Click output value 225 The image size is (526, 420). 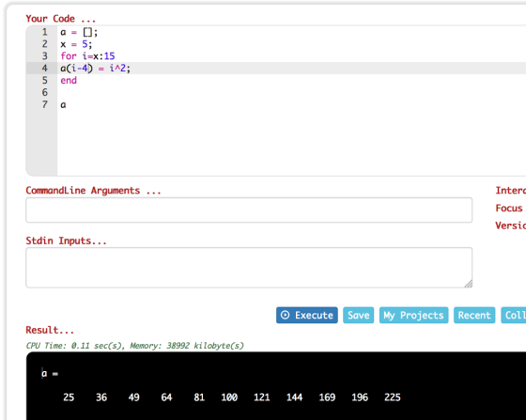coord(393,397)
